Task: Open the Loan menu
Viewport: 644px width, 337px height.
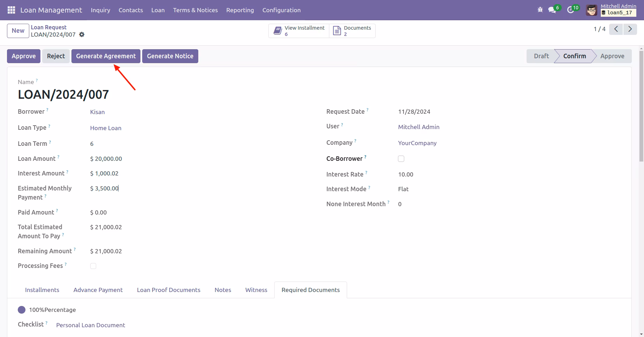Action: 158,10
